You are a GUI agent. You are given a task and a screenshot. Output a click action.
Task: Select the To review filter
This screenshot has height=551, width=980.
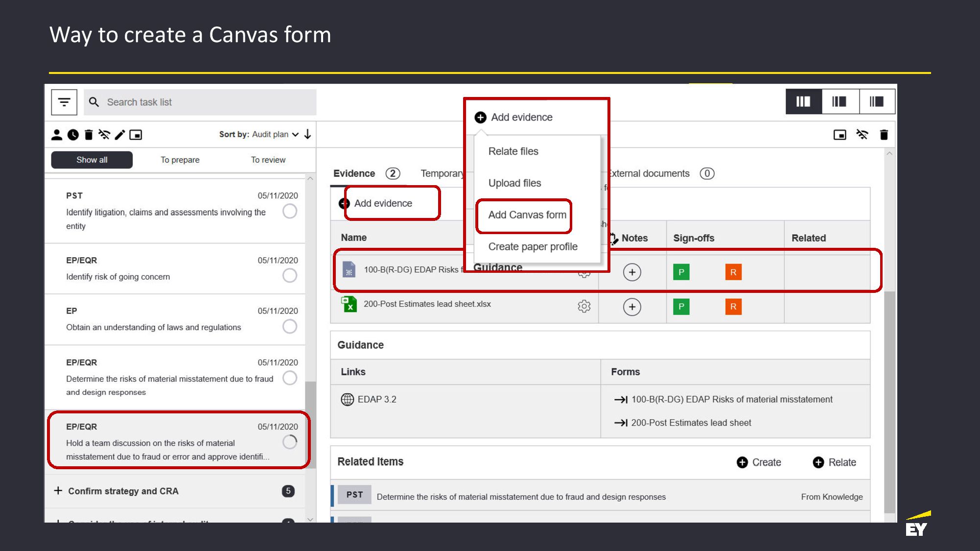[268, 160]
